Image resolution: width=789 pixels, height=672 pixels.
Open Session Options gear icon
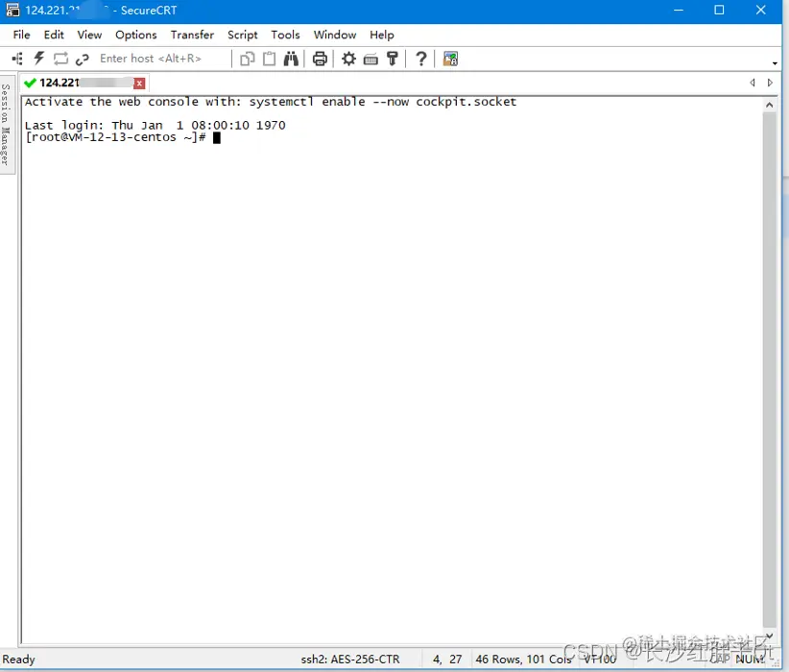pyautogui.click(x=348, y=59)
